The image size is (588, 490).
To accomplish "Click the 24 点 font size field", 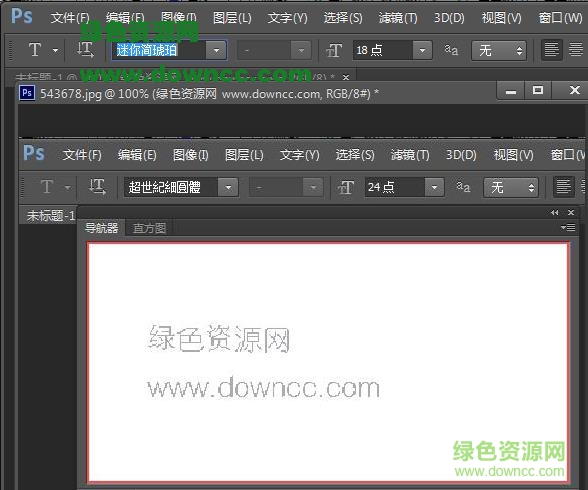I will (394, 187).
